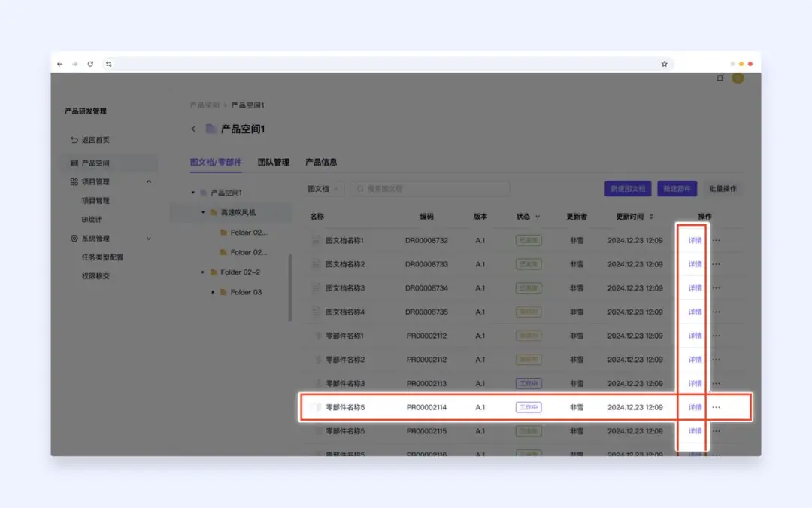Click the back arrow beside the 产品空间1 title
Screen dimensions: 812x508
click(x=193, y=129)
